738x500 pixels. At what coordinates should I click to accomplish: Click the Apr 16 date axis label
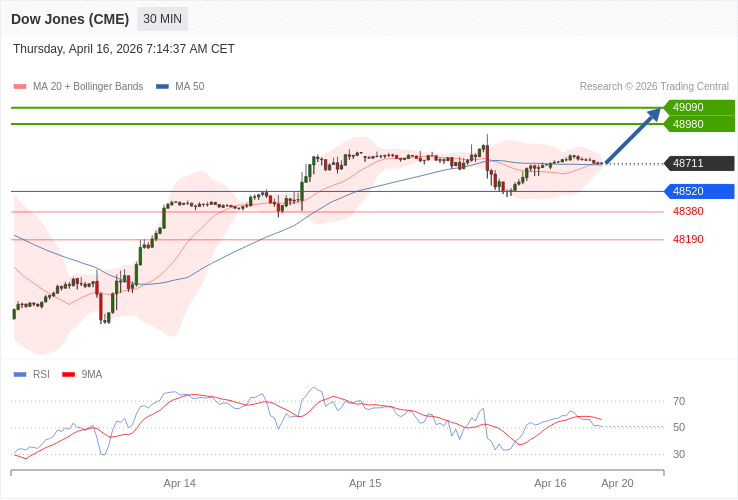pos(550,483)
